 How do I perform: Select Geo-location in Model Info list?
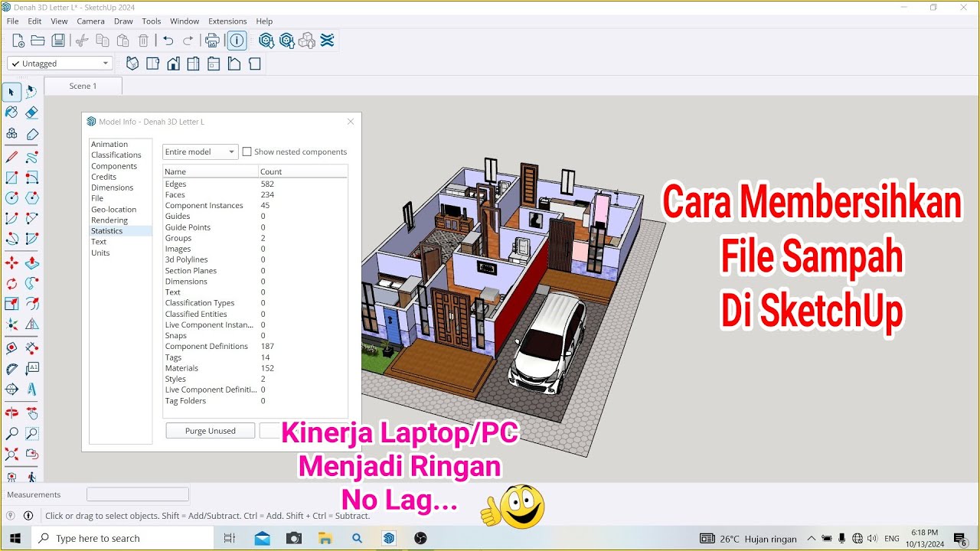coord(113,209)
